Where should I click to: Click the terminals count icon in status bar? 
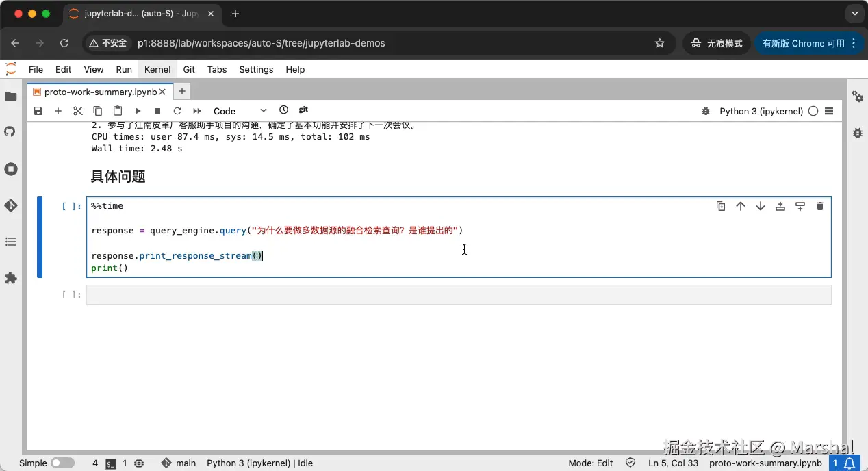(111, 463)
